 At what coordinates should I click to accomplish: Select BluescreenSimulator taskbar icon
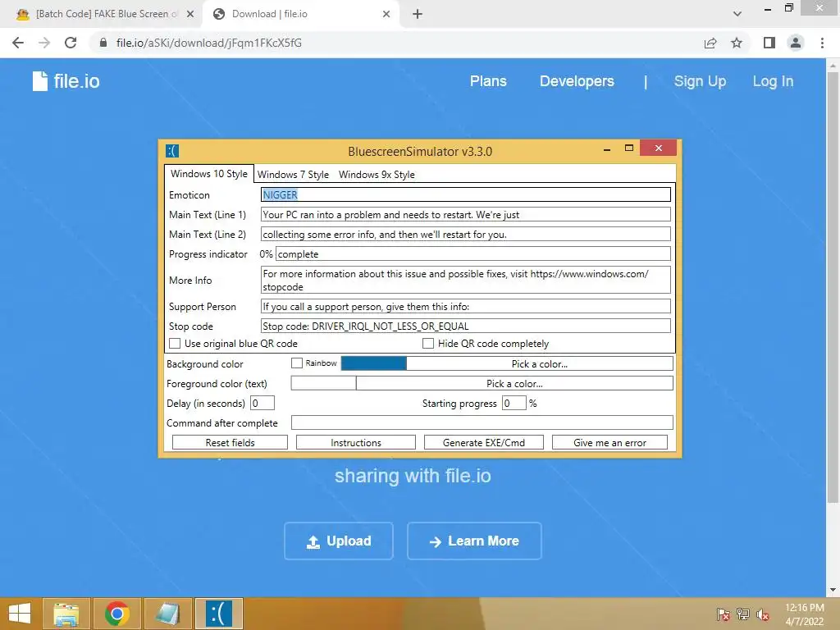(218, 614)
